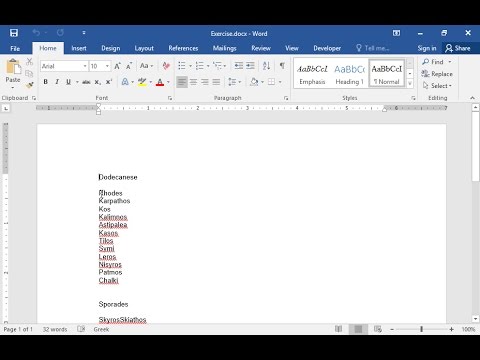Viewport: 480px width, 360px height.
Task: Decrease font size with Shrink Font
Action: [x=129, y=66]
